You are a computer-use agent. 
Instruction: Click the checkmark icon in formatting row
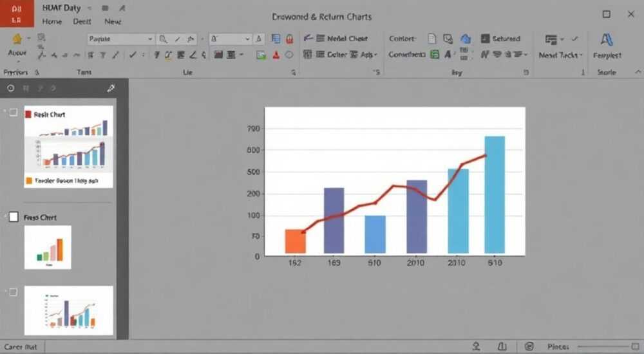click(132, 55)
